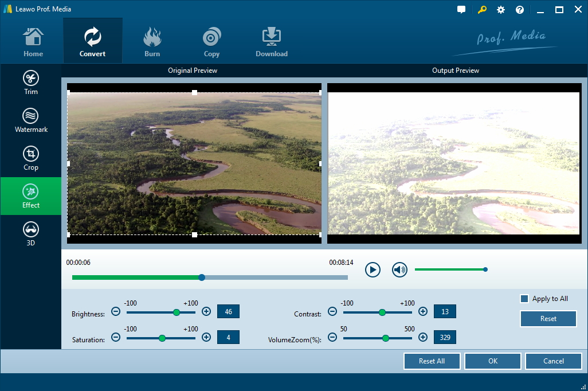
Task: Open the Crop tool
Action: (x=31, y=158)
